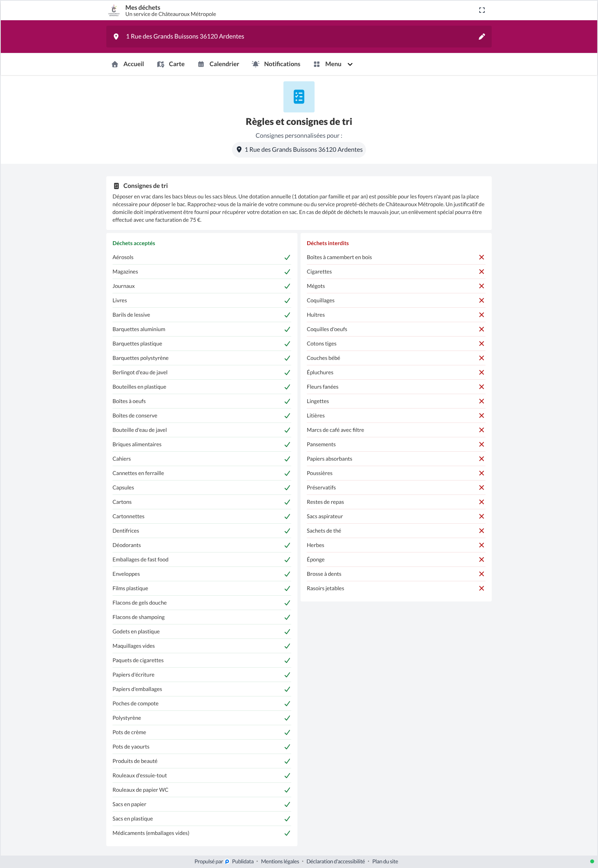
Task: Expand the Menu dropdown chevron
Action: (x=350, y=65)
